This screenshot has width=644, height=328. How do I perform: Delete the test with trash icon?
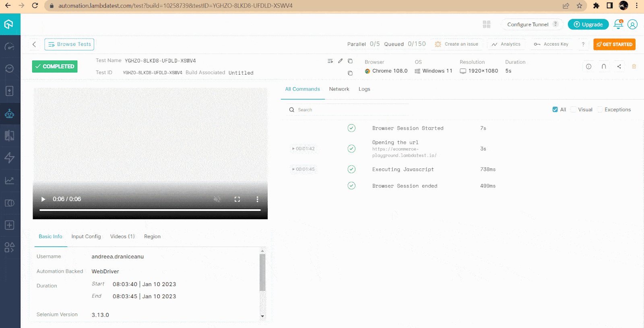click(x=634, y=66)
